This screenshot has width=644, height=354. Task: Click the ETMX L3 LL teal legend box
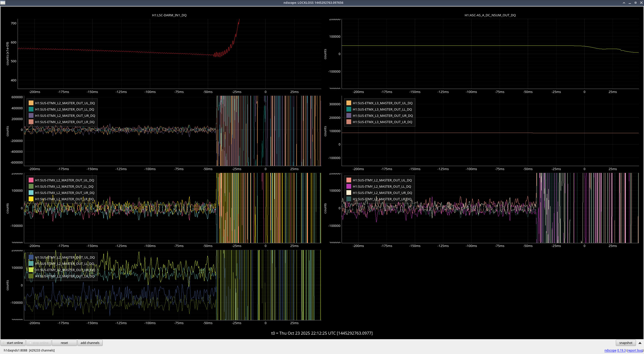tap(349, 109)
